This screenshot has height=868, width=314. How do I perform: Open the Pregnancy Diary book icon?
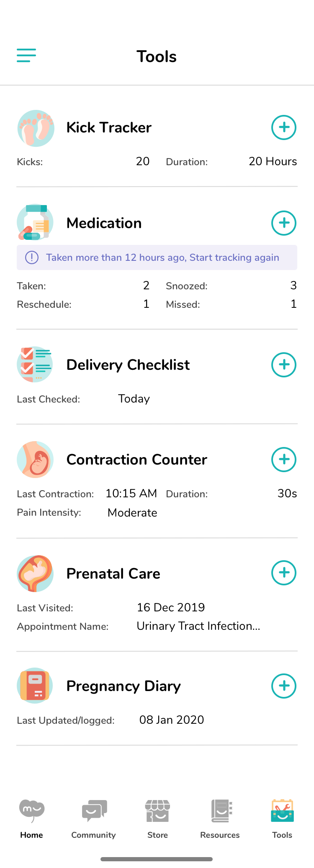click(36, 686)
